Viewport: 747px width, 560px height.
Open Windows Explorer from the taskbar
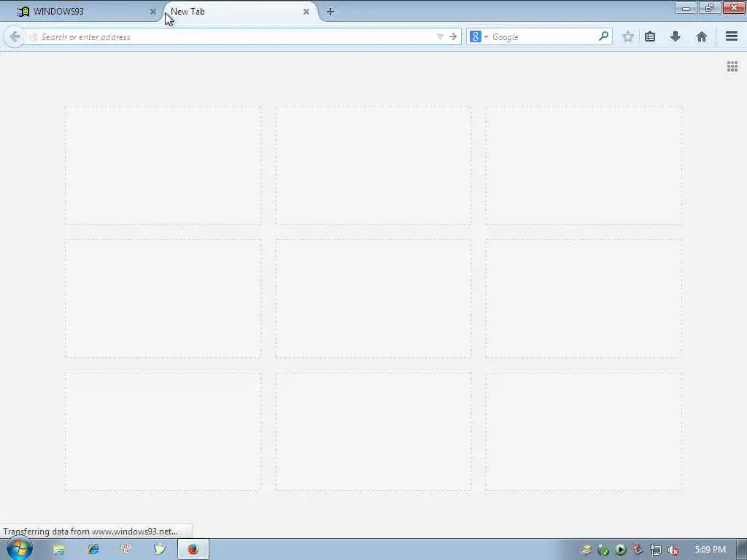coord(58,550)
